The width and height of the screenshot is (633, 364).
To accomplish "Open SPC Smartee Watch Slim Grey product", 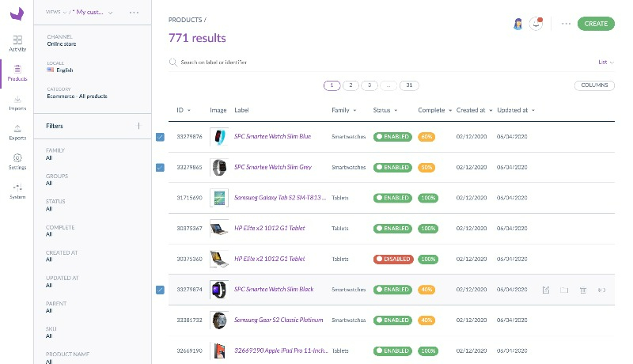I will click(273, 167).
